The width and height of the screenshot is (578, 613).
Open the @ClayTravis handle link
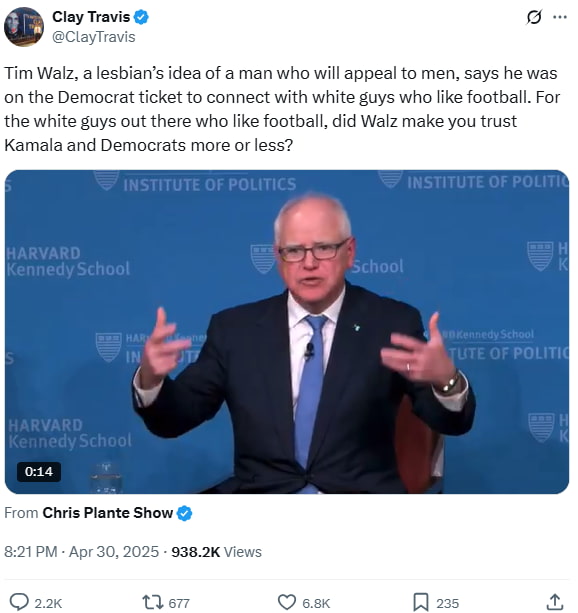coord(93,37)
